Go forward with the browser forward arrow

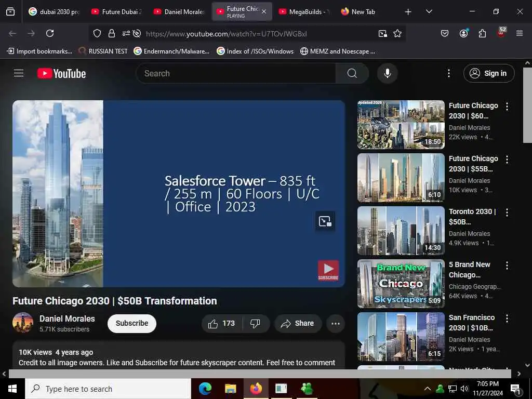pos(31,33)
